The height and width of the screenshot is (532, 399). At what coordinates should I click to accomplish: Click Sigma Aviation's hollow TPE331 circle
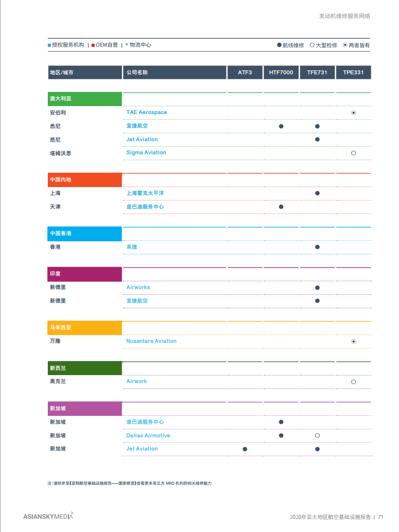(353, 153)
